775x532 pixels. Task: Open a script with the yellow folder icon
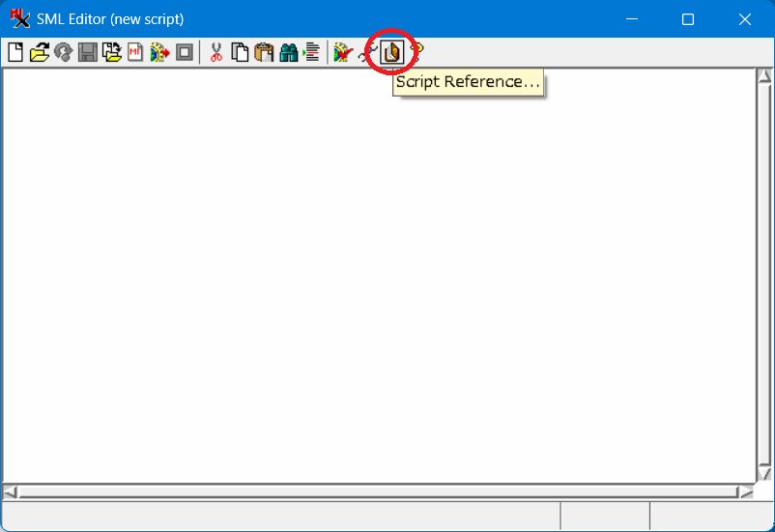coord(39,52)
